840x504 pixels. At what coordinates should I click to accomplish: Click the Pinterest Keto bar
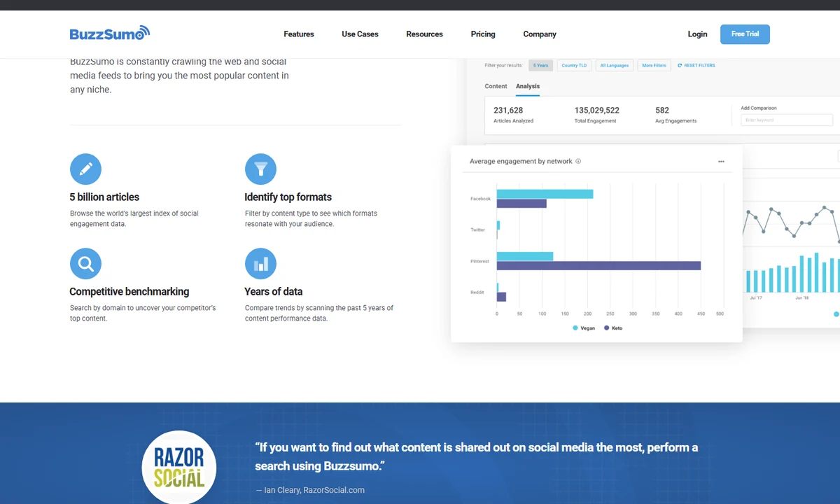click(x=598, y=265)
